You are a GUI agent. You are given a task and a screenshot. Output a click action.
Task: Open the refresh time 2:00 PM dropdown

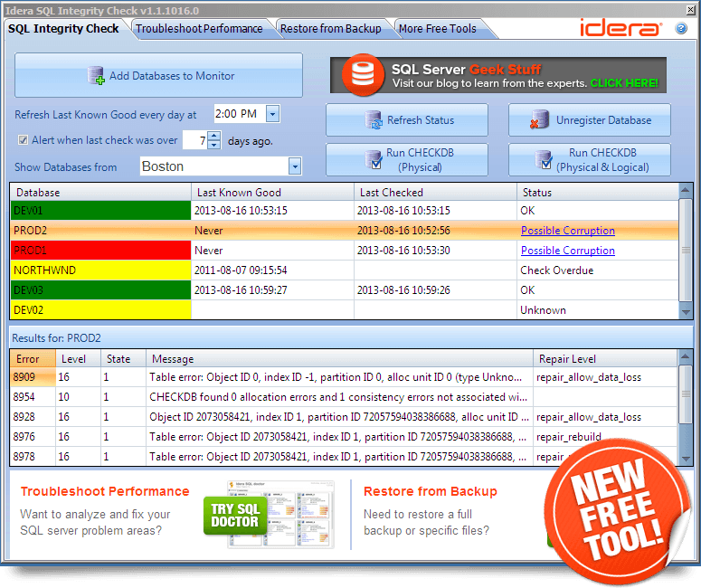tap(272, 114)
